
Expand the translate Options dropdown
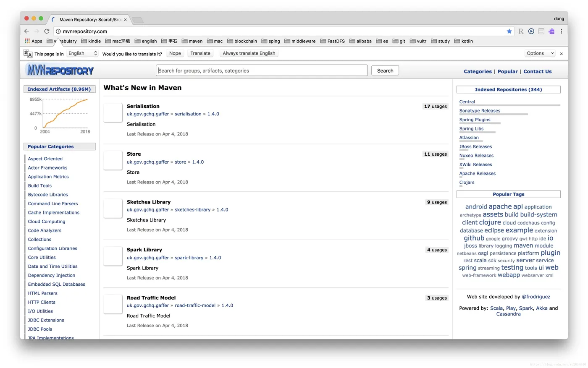[540, 53]
